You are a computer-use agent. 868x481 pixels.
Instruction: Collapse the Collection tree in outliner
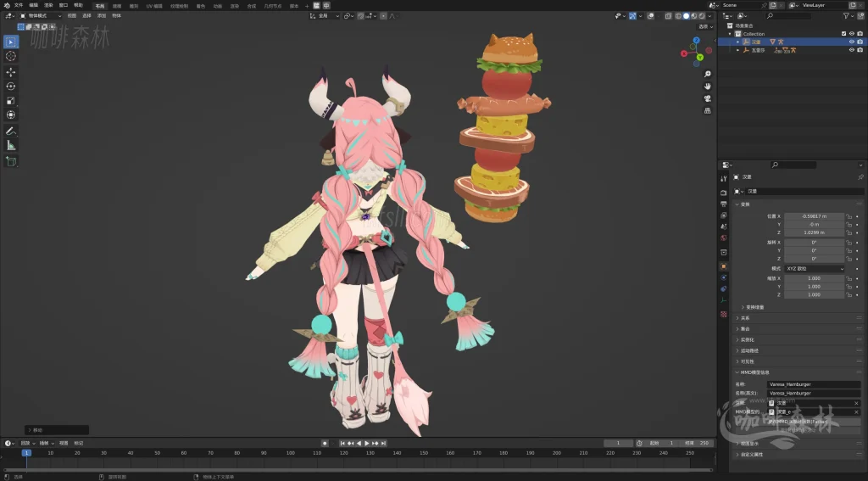730,34
